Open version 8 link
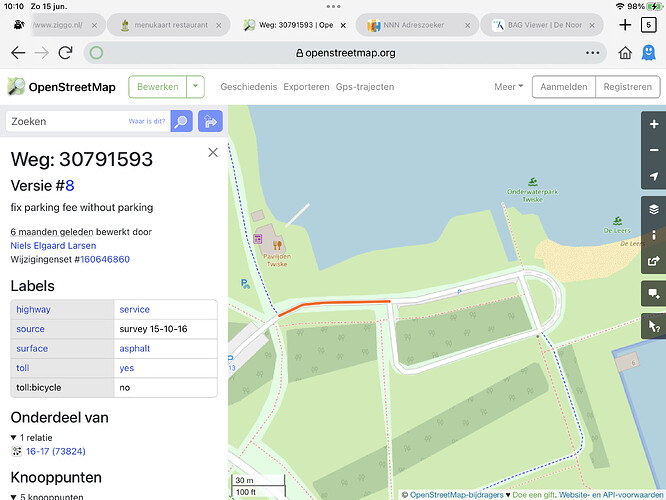 pos(70,186)
